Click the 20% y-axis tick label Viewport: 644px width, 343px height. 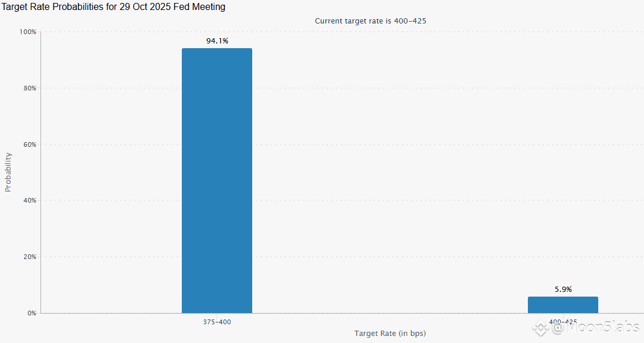click(x=29, y=257)
